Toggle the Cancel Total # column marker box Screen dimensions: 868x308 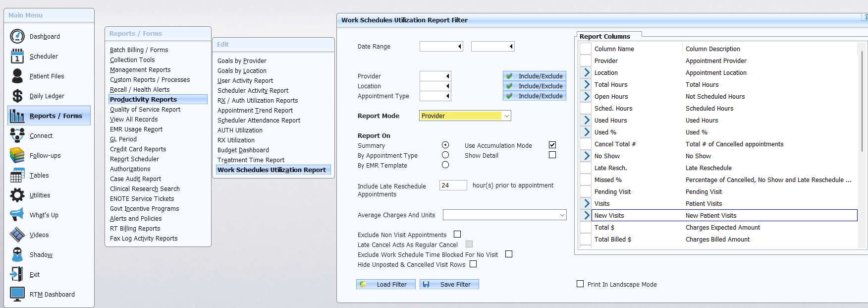pyautogui.click(x=586, y=144)
